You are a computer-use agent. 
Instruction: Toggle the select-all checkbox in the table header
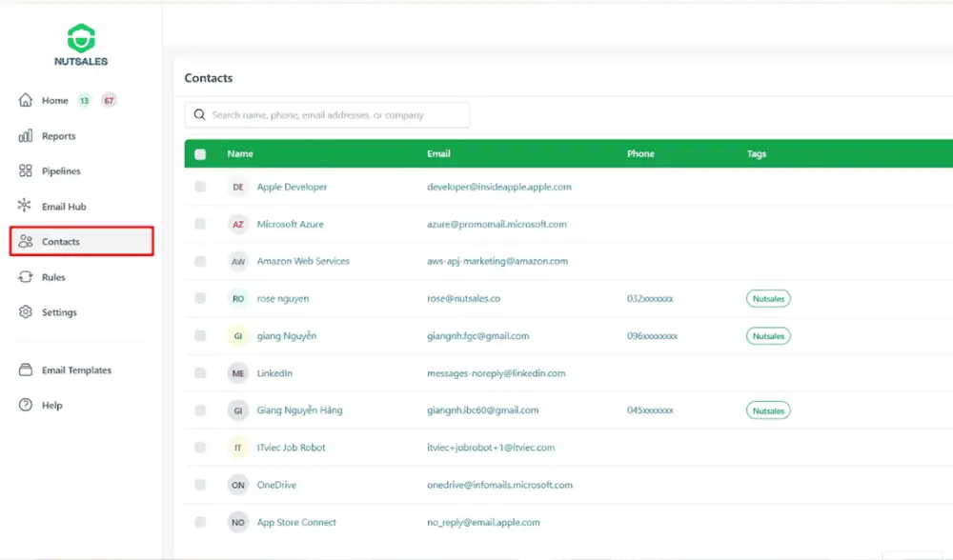(x=200, y=154)
